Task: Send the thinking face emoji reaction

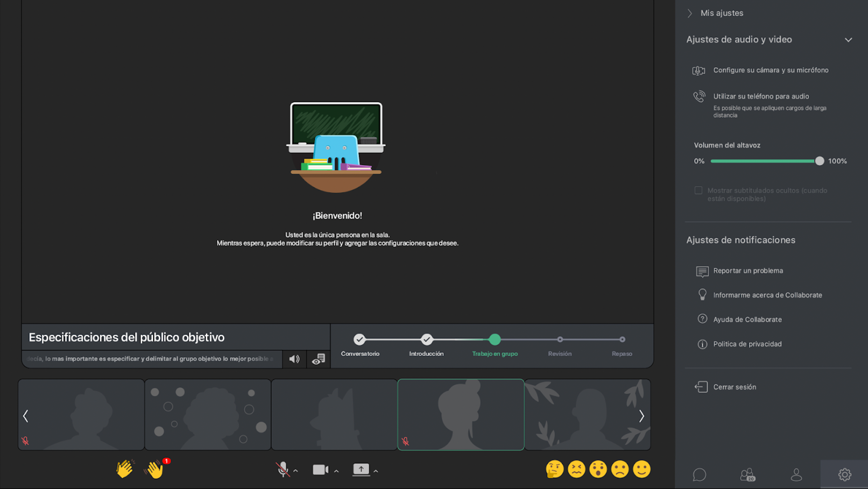Action: point(554,470)
